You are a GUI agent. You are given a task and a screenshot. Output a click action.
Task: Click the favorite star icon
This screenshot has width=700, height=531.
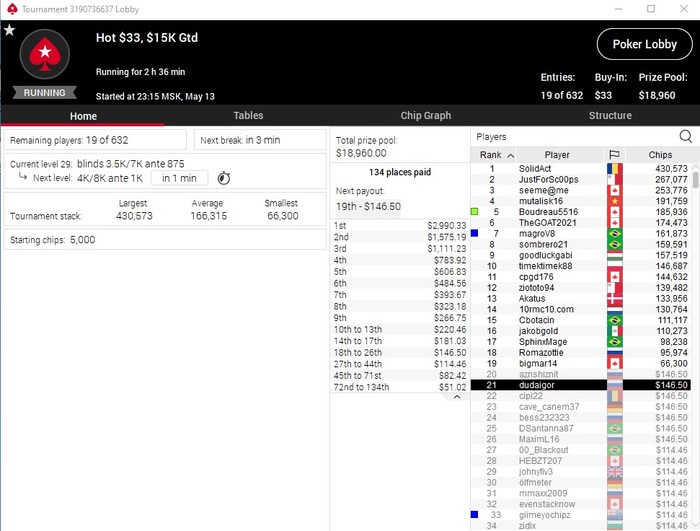click(9, 30)
